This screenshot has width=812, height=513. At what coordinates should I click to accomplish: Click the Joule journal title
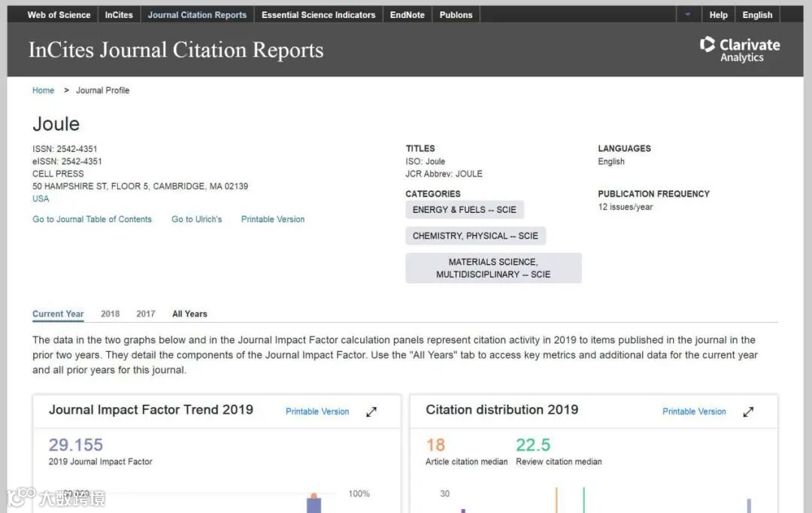tap(56, 124)
